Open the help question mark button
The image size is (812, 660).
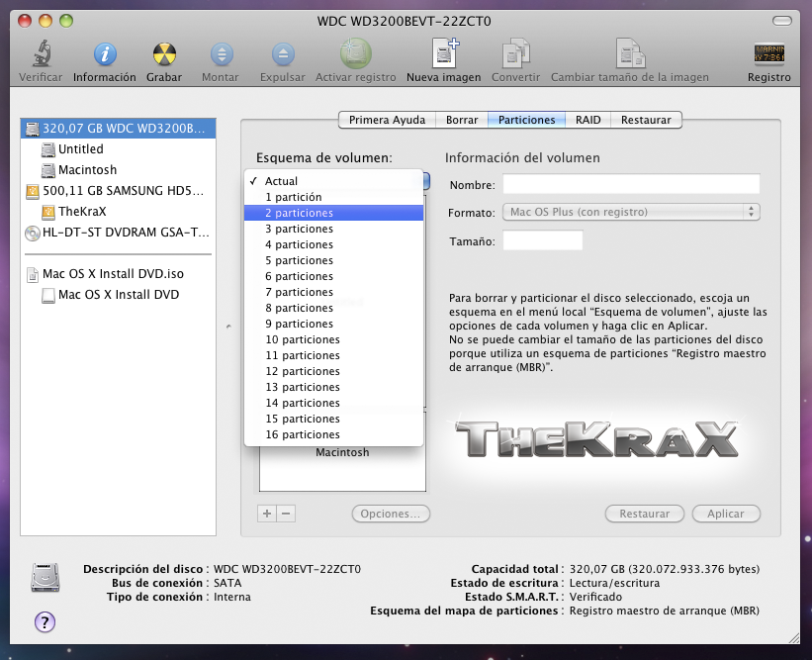pos(45,622)
